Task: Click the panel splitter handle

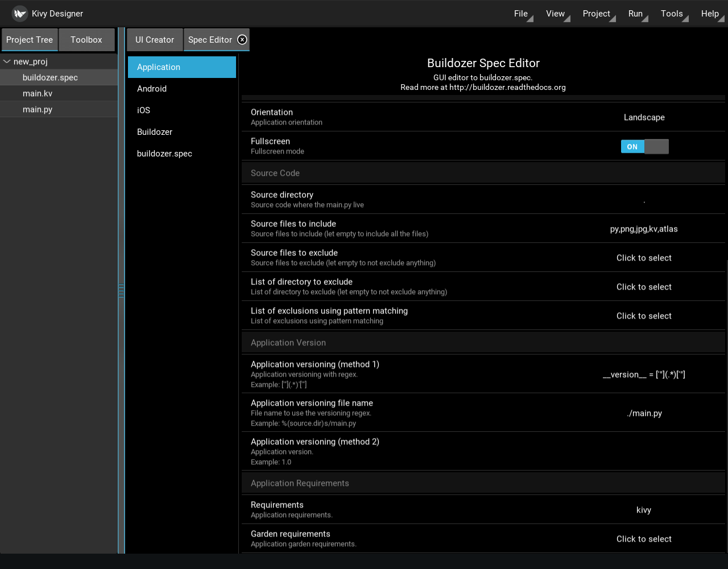Action: click(121, 291)
